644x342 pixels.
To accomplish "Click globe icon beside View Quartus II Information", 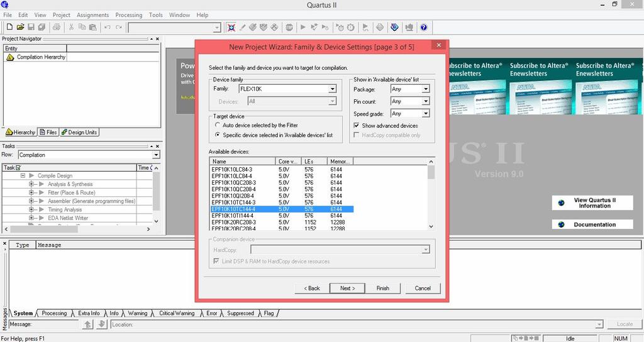I will point(561,203).
